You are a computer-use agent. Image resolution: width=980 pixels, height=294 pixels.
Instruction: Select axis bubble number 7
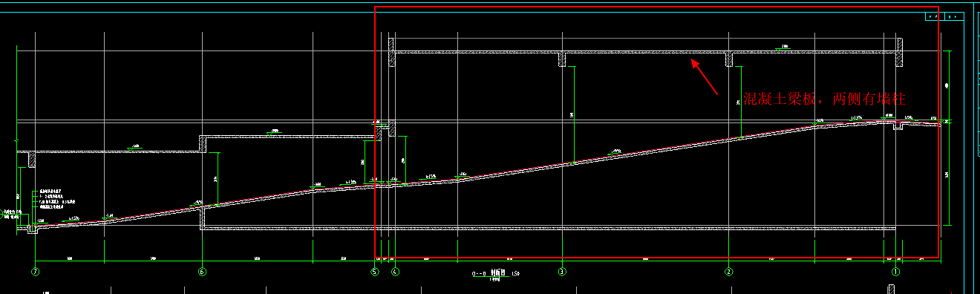click(x=34, y=272)
